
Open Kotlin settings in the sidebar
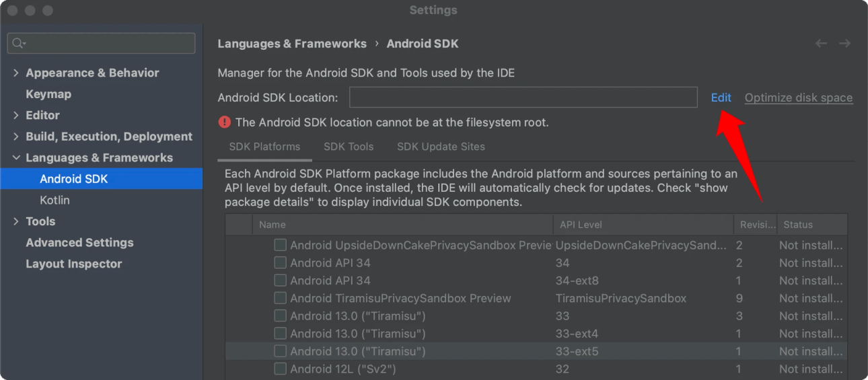pos(55,200)
